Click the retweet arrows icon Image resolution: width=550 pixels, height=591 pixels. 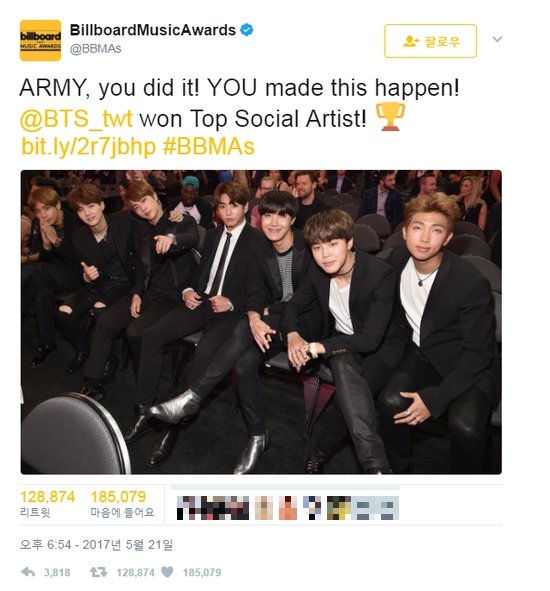(x=98, y=572)
